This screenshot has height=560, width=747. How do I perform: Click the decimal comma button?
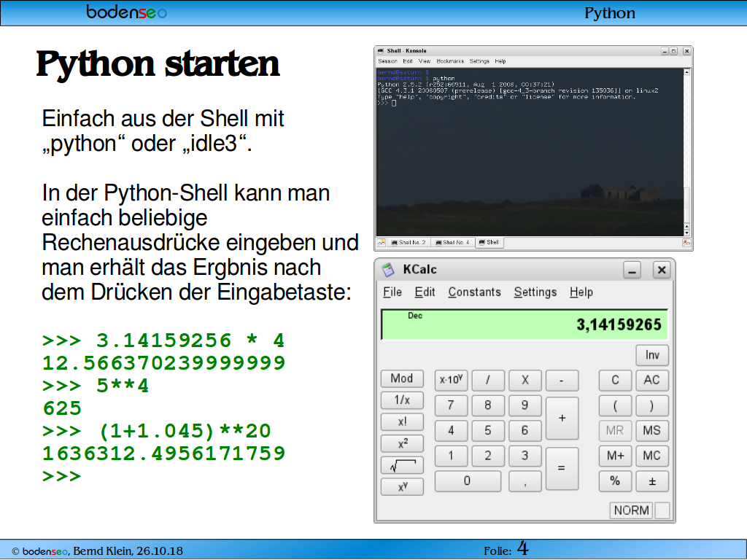(x=525, y=481)
